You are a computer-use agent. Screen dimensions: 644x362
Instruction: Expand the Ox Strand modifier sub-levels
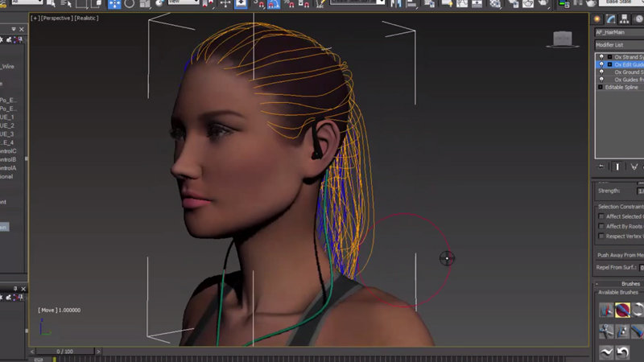click(x=609, y=57)
